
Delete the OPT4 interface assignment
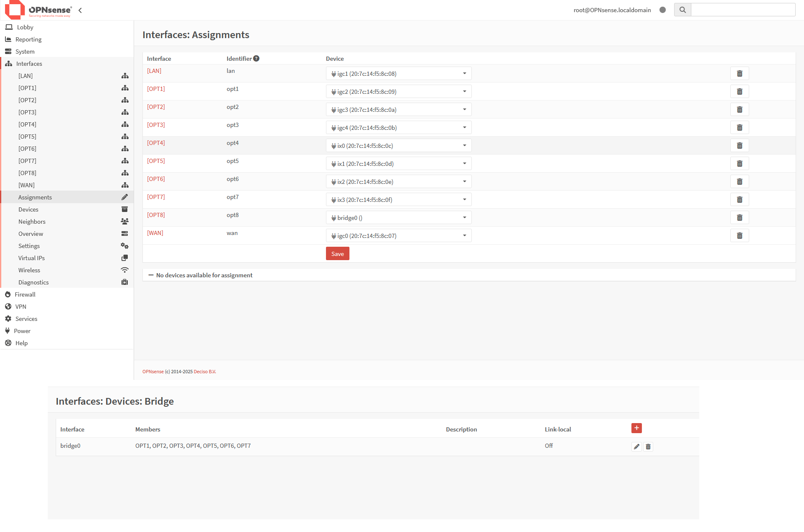739,146
